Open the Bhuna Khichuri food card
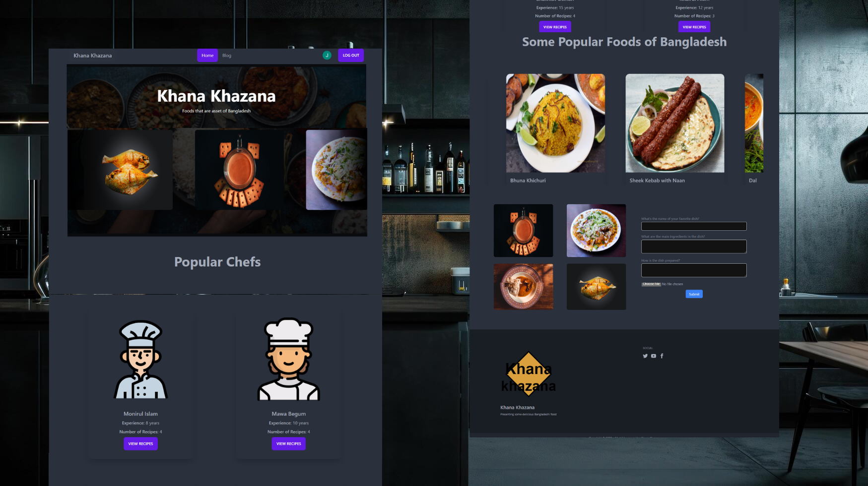 pos(555,129)
